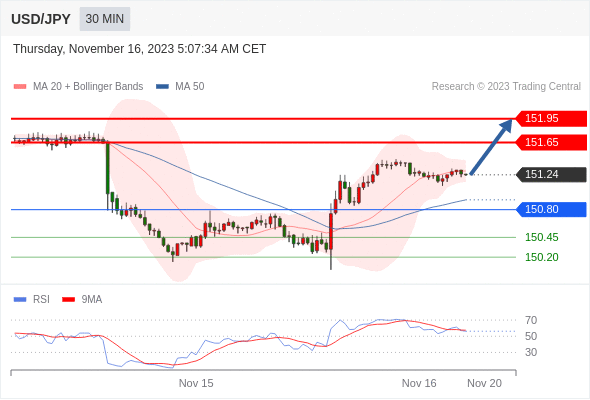The width and height of the screenshot is (590, 400).
Task: Click the 150.80 blue pivot label
Action: (x=551, y=210)
